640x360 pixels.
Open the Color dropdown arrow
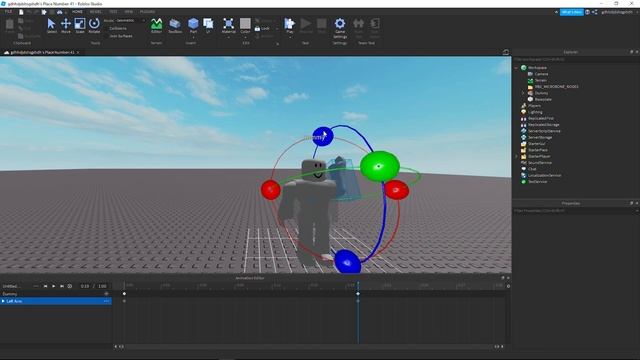tap(245, 37)
